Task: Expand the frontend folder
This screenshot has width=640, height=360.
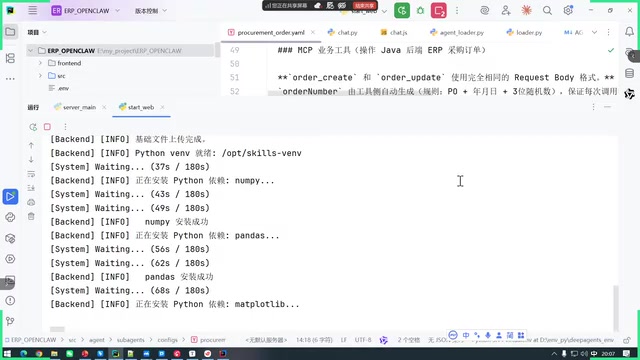Action: tap(40, 63)
